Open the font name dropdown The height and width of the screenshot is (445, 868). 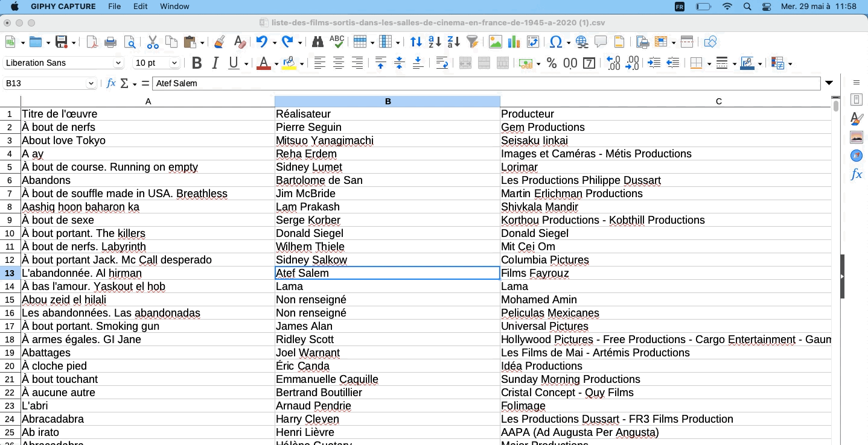118,63
